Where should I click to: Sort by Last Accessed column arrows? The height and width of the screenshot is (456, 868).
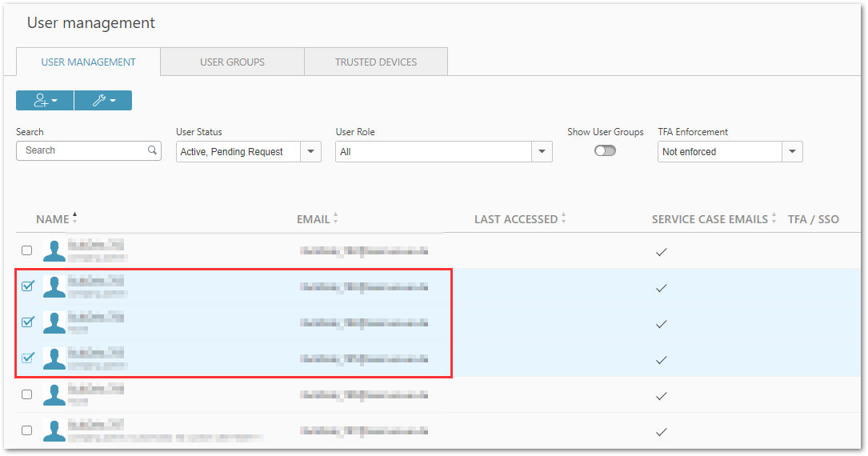coord(563,218)
